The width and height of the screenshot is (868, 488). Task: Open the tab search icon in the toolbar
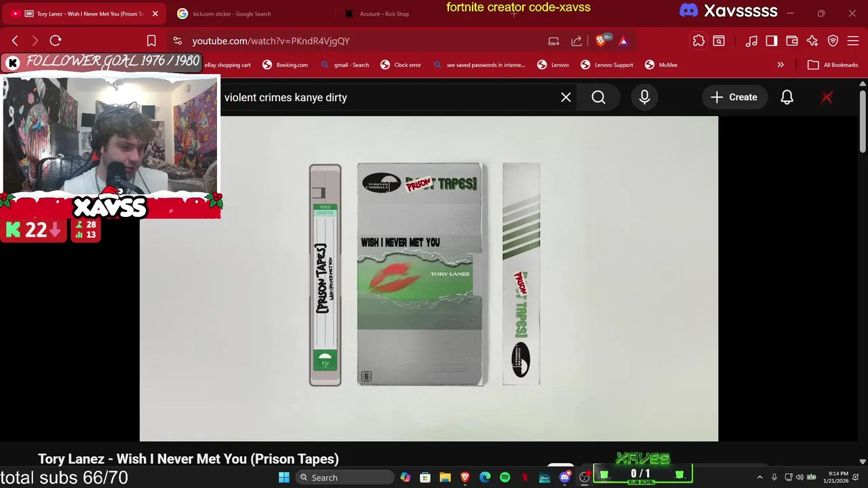pos(719,41)
